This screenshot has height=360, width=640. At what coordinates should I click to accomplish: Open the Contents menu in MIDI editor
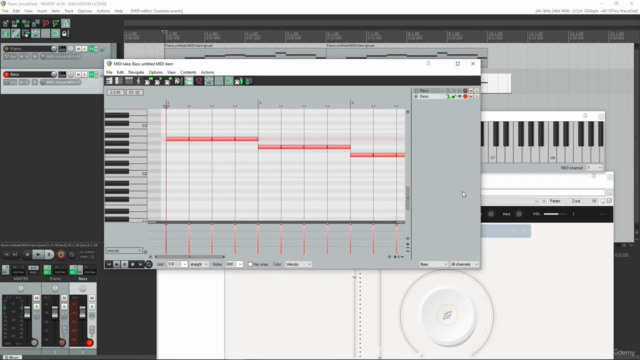(x=188, y=72)
